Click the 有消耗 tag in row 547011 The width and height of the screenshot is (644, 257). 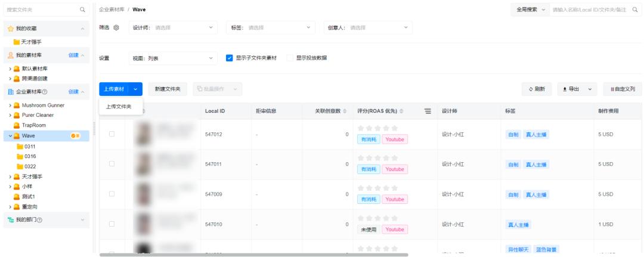click(369, 169)
